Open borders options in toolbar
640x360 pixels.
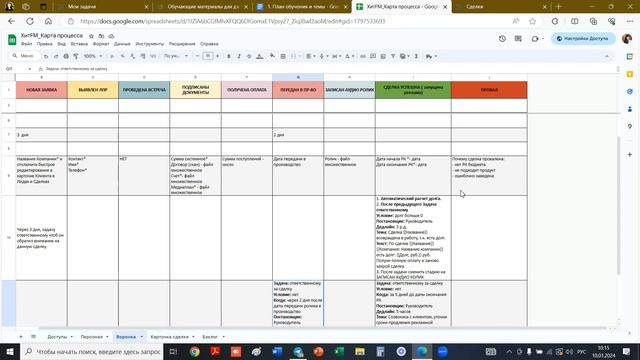tap(283, 56)
